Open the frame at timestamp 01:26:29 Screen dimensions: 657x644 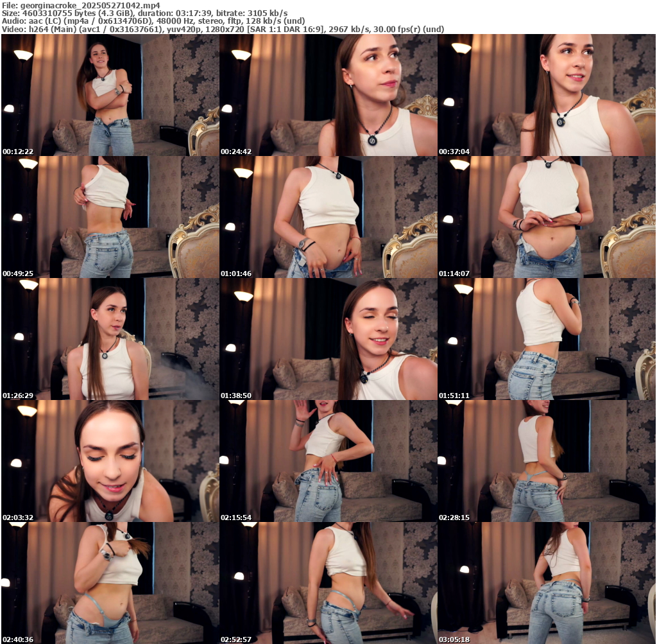click(x=110, y=339)
